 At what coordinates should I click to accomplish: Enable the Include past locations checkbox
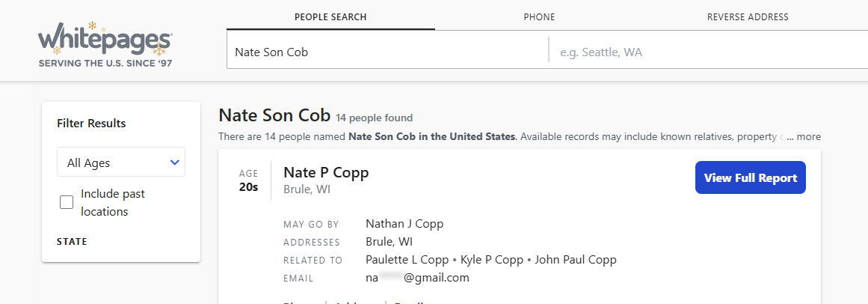(67, 202)
